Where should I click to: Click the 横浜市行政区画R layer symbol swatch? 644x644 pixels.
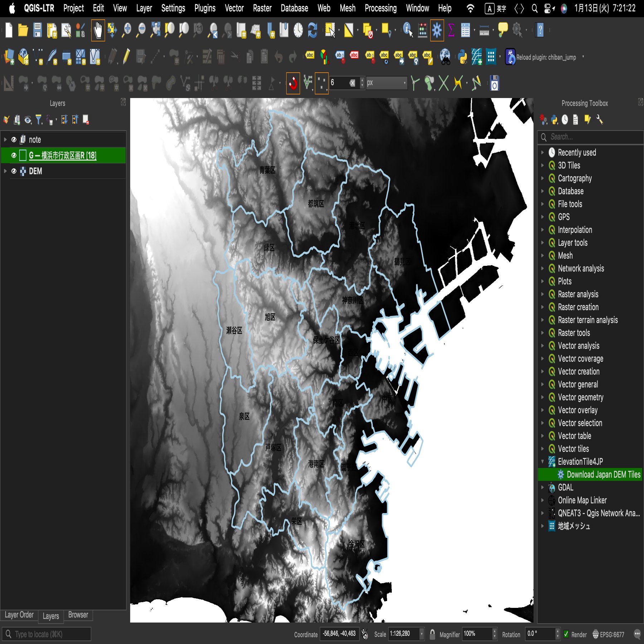coord(23,155)
